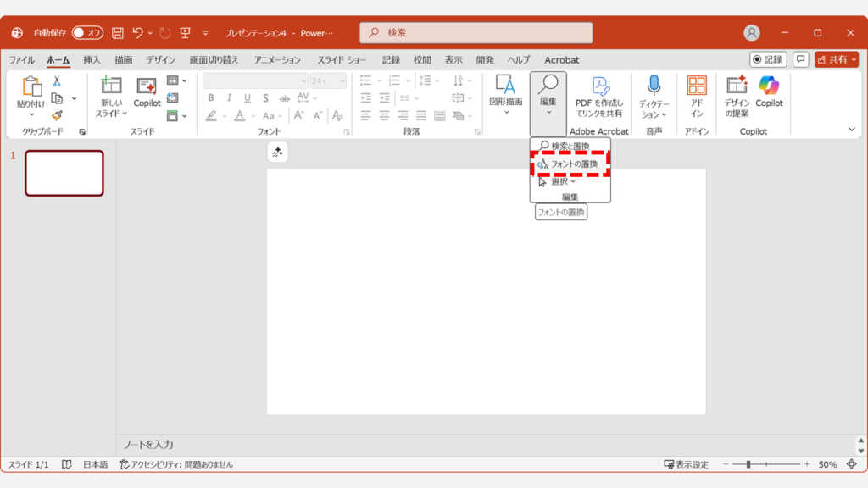Toggle italic formatting in the Font group
The width and height of the screenshot is (868, 488).
point(229,97)
